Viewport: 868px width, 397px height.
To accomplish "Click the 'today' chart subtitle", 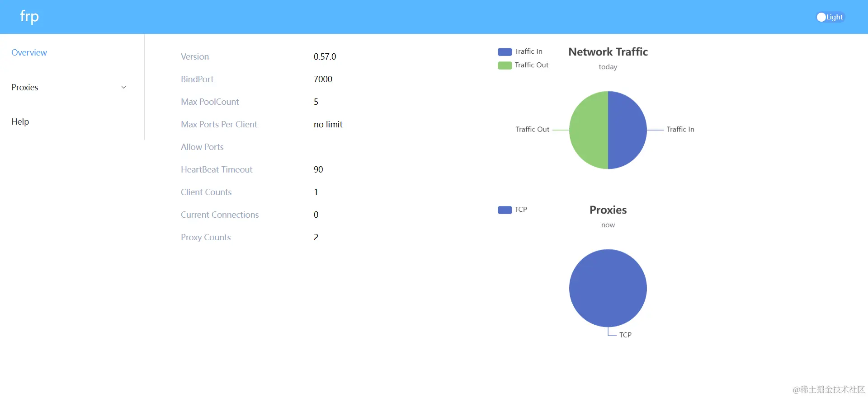I will (x=608, y=67).
